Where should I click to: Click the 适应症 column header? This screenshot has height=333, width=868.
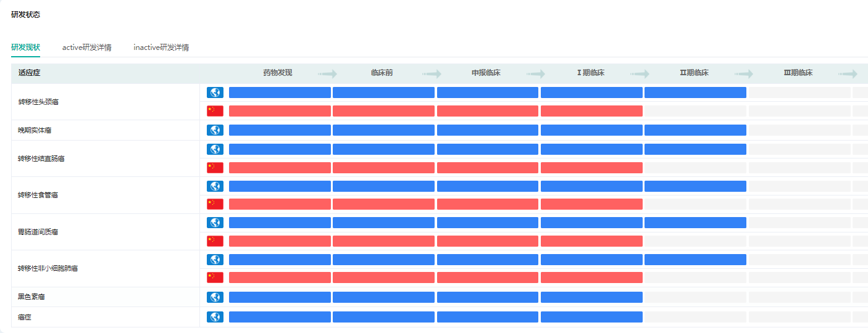pyautogui.click(x=30, y=73)
